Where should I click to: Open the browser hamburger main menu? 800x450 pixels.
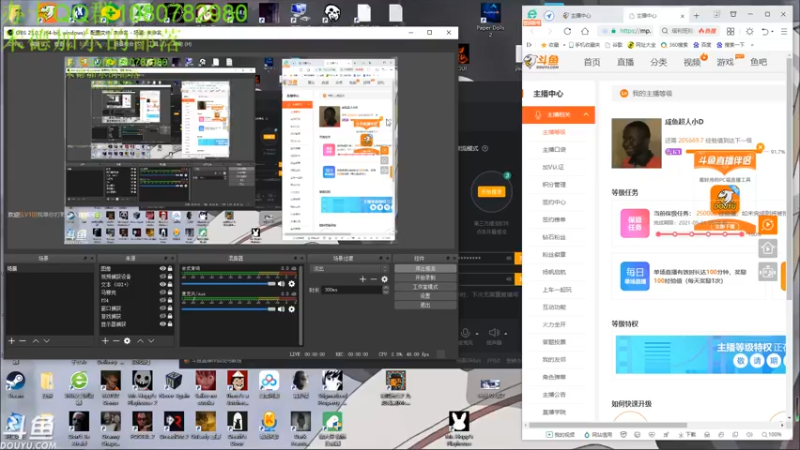pos(784,31)
